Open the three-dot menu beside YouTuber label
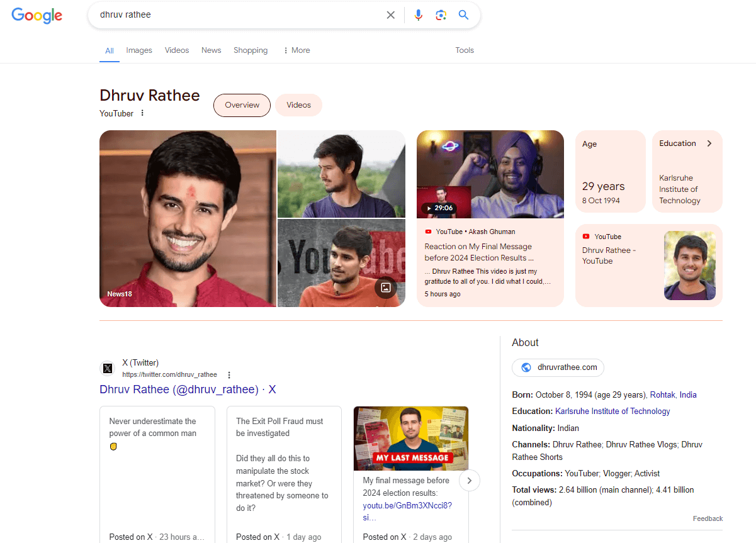 [x=142, y=113]
